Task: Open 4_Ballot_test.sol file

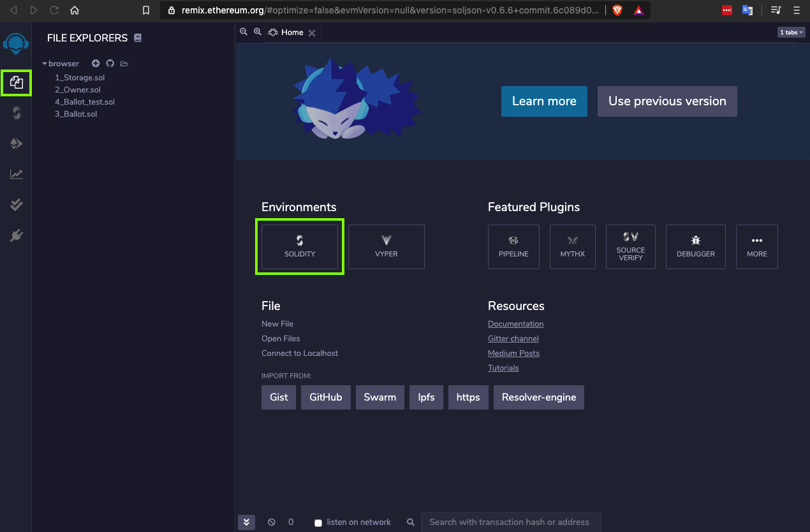Action: pos(85,101)
